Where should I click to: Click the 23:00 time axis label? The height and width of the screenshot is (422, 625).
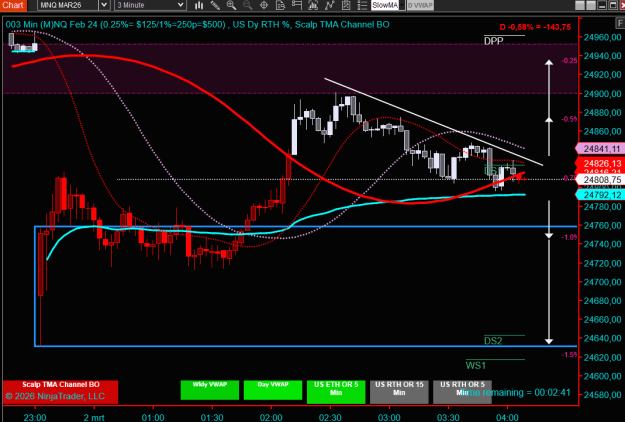[35, 417]
